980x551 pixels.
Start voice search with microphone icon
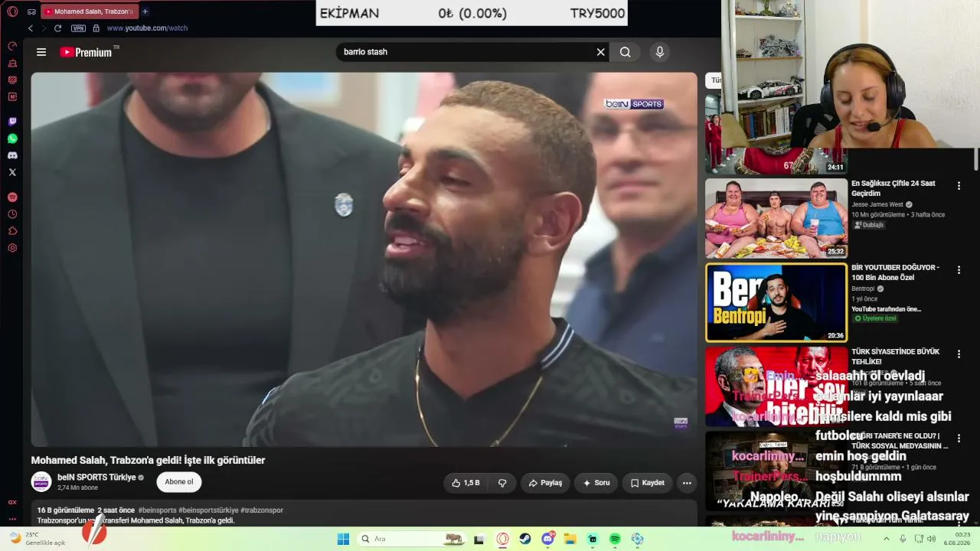pyautogui.click(x=660, y=52)
